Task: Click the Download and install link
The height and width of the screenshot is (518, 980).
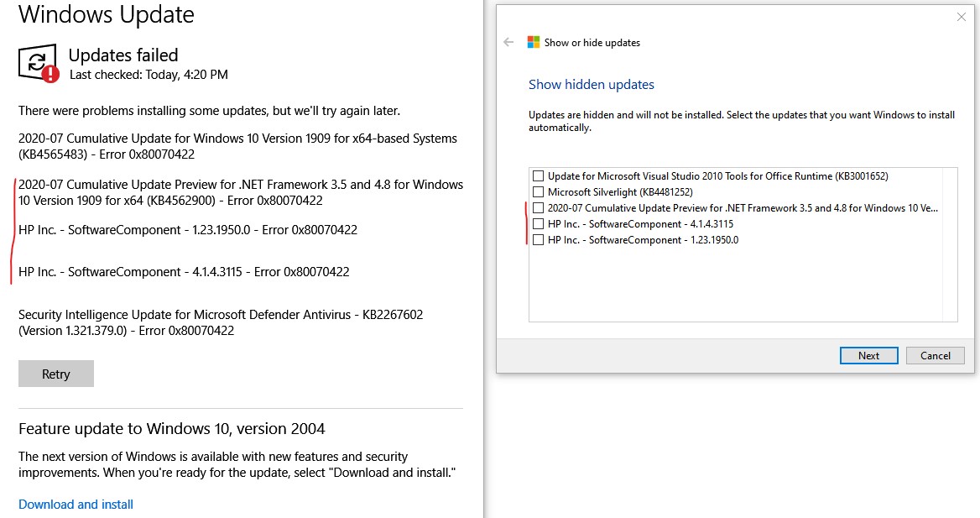Action: click(76, 505)
